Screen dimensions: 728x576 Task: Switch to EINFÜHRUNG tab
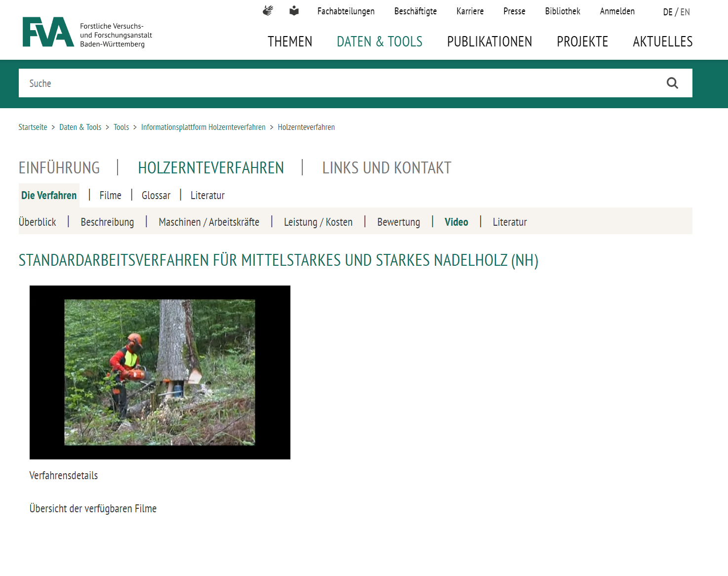[59, 168]
